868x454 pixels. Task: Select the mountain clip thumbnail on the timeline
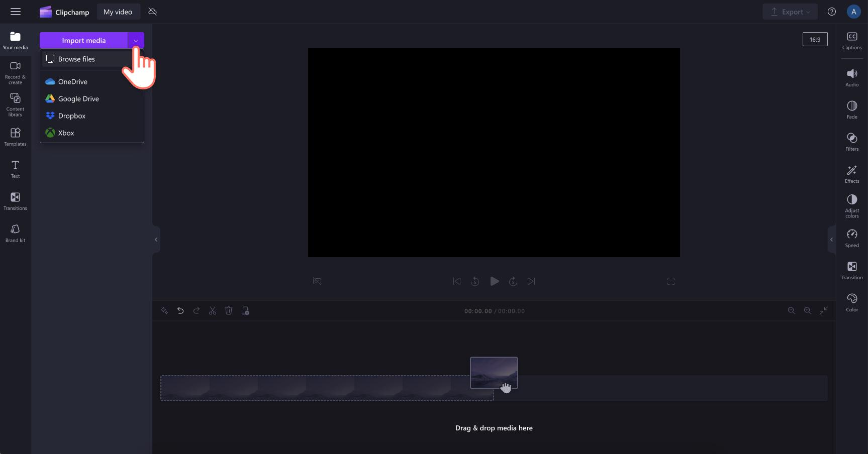coord(494,373)
